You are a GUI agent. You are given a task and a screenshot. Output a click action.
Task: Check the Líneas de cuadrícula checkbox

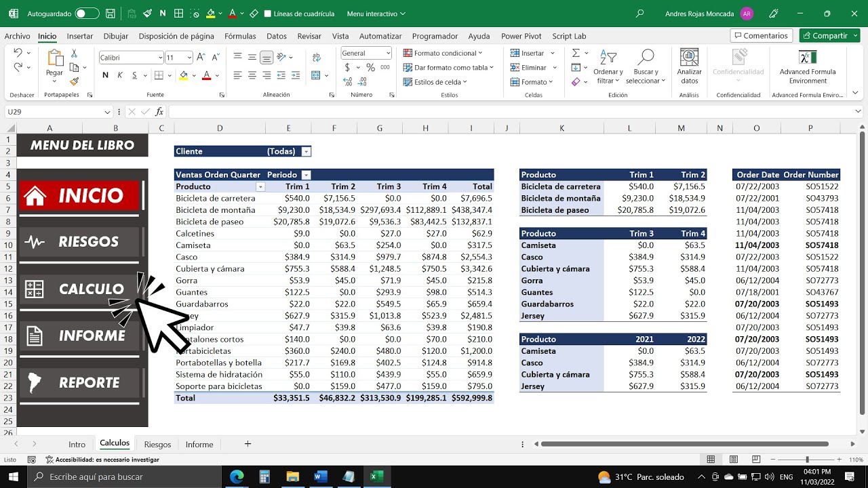pyautogui.click(x=267, y=14)
